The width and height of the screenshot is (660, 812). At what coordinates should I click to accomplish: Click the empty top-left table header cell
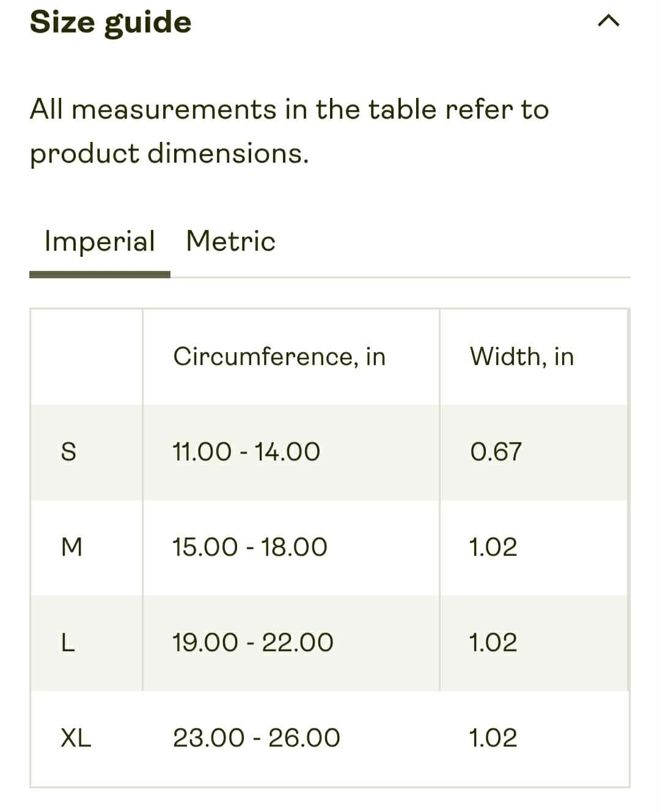(x=86, y=356)
